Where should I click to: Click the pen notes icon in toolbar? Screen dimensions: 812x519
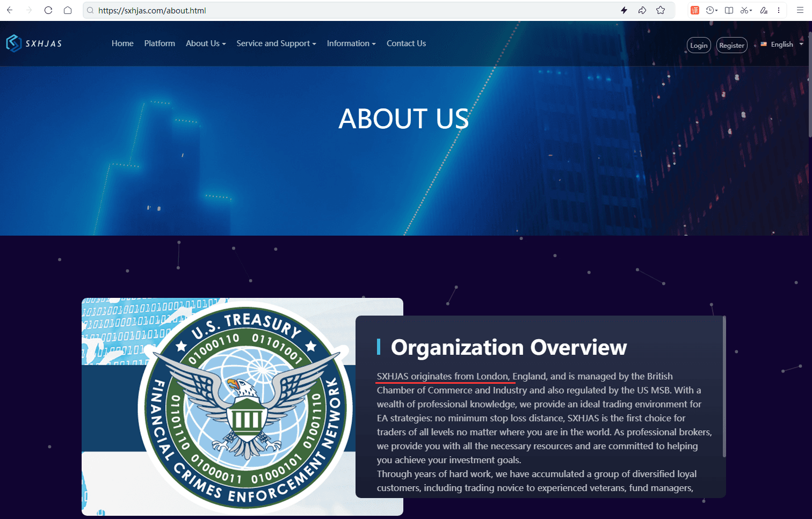click(x=764, y=10)
